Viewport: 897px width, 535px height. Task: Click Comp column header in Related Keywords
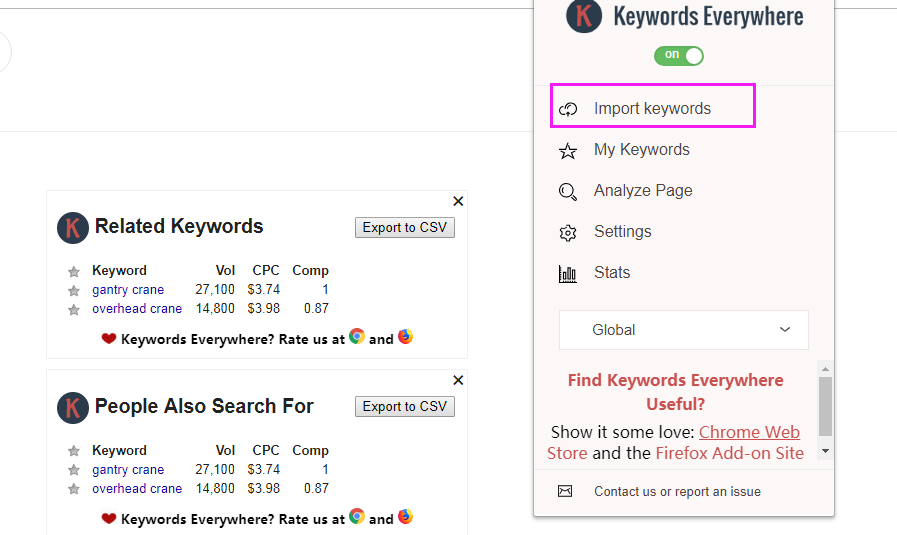tap(311, 271)
